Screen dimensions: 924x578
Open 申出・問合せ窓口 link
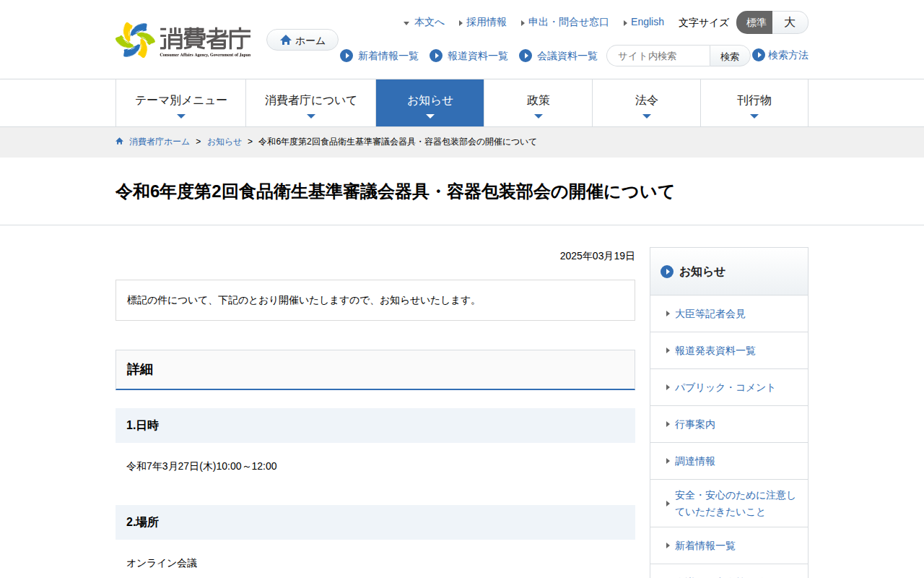point(569,22)
